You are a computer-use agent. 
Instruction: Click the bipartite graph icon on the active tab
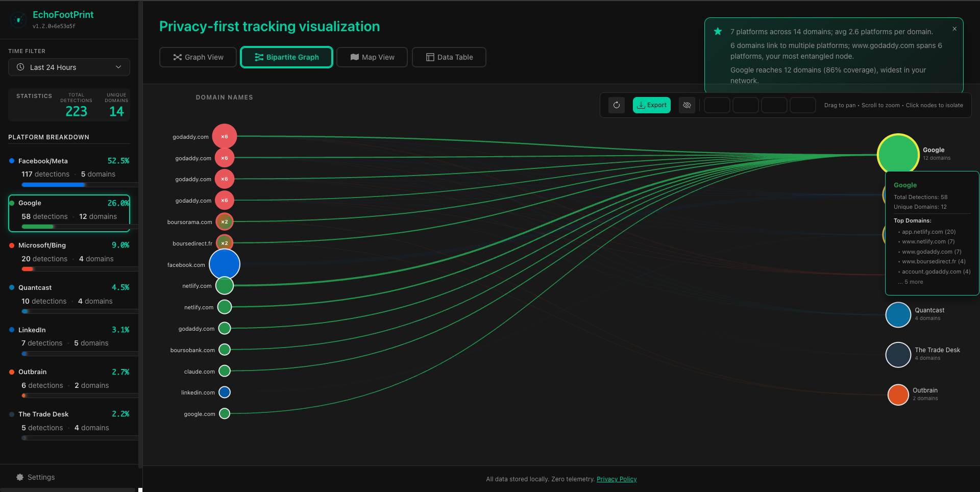click(259, 57)
